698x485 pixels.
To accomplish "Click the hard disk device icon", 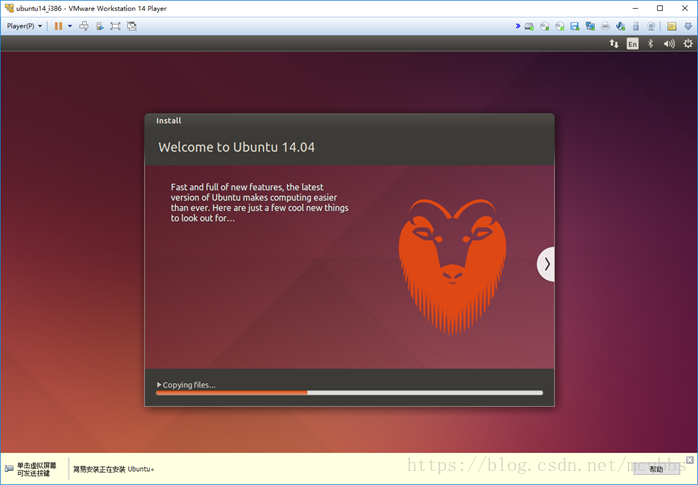I will point(529,26).
